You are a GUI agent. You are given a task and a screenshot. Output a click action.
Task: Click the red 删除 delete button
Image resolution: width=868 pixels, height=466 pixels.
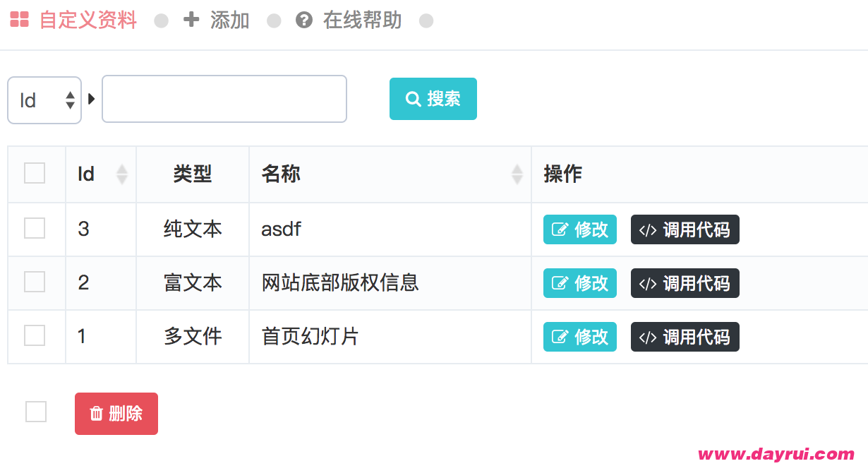(116, 414)
